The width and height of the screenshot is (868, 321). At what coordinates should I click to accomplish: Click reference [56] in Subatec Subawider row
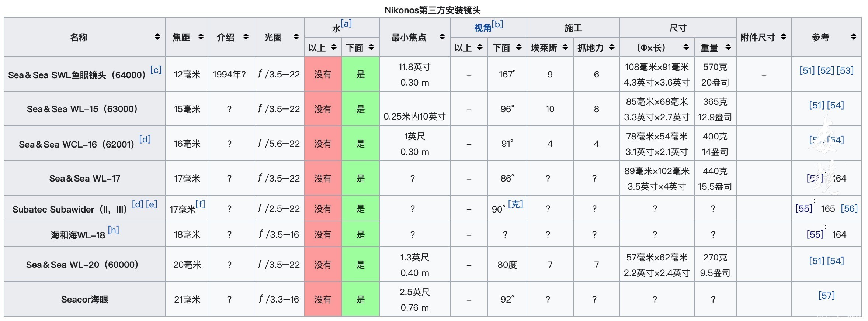[x=849, y=208]
